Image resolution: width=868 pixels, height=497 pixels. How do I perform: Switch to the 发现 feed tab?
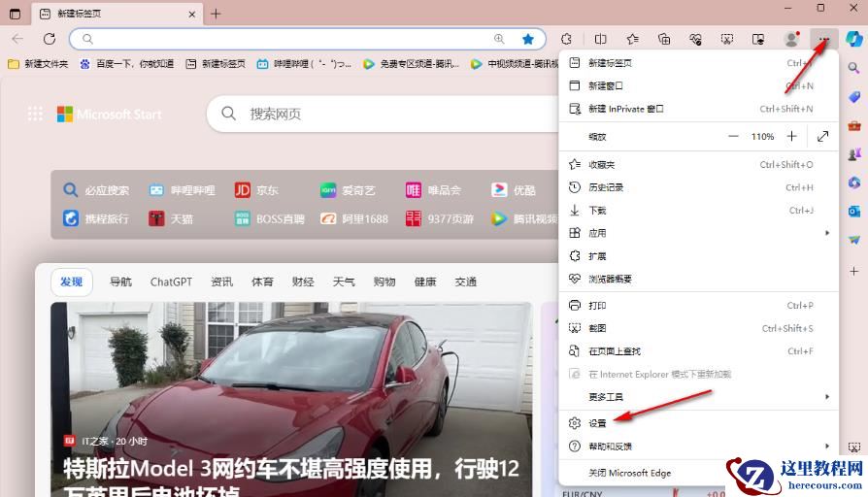pyautogui.click(x=72, y=282)
